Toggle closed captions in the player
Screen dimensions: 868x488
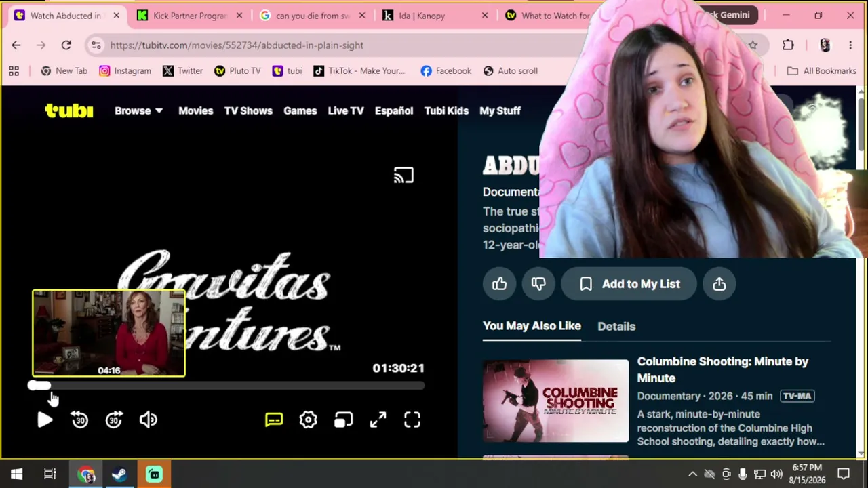(x=274, y=420)
